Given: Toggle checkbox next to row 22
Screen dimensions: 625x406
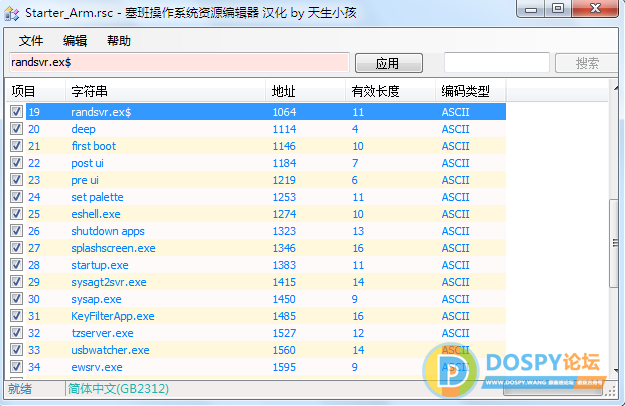Looking at the screenshot, I should pos(16,163).
